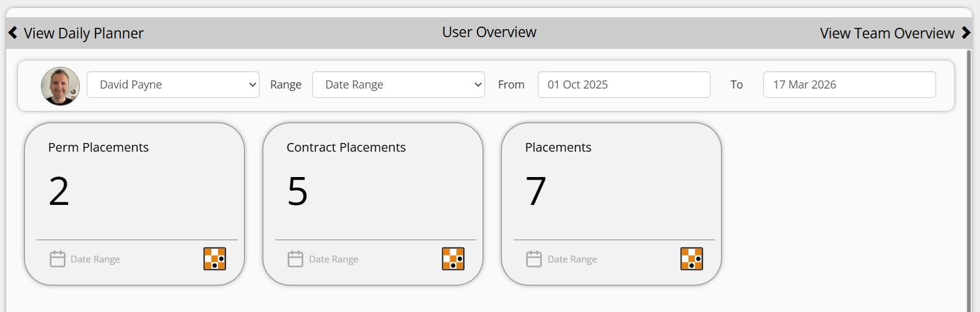This screenshot has width=980, height=312.
Task: Select the Perm Placements card count 2
Action: pos(59,191)
